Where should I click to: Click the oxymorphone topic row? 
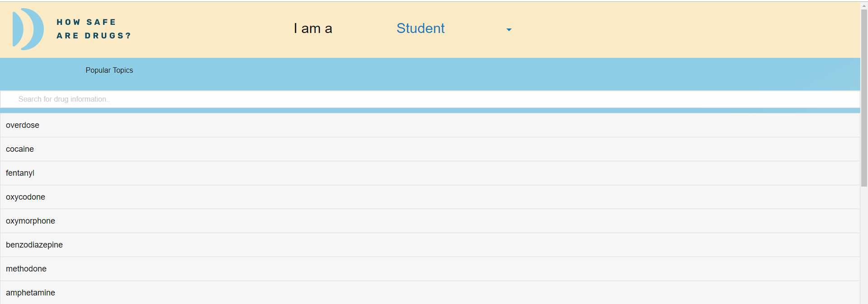pos(30,221)
